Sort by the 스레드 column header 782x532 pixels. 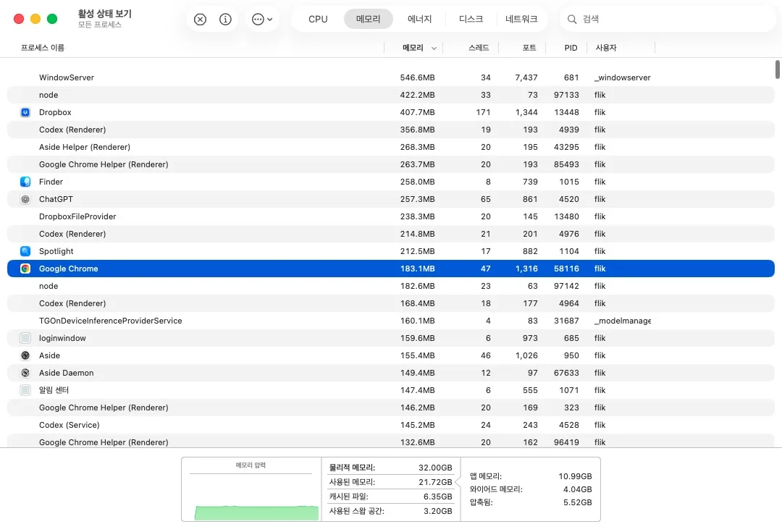point(479,48)
